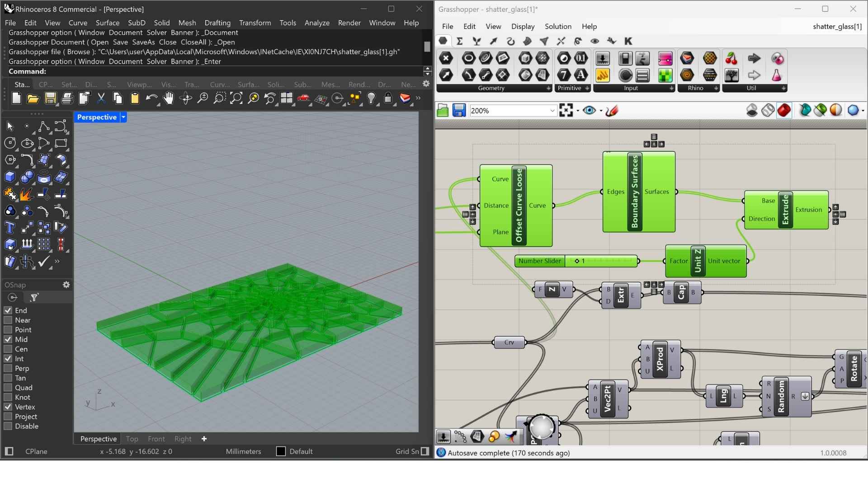This screenshot has width=868, height=488.
Task: Show more Rhino toolbar buttons with the overflow chevron
Action: pyautogui.click(x=418, y=98)
